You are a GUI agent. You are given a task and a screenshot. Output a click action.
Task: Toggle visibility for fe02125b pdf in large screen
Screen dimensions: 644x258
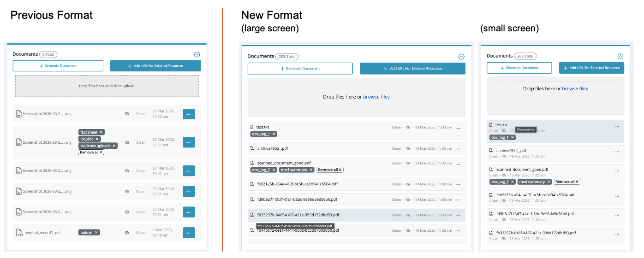pyautogui.click(x=408, y=184)
